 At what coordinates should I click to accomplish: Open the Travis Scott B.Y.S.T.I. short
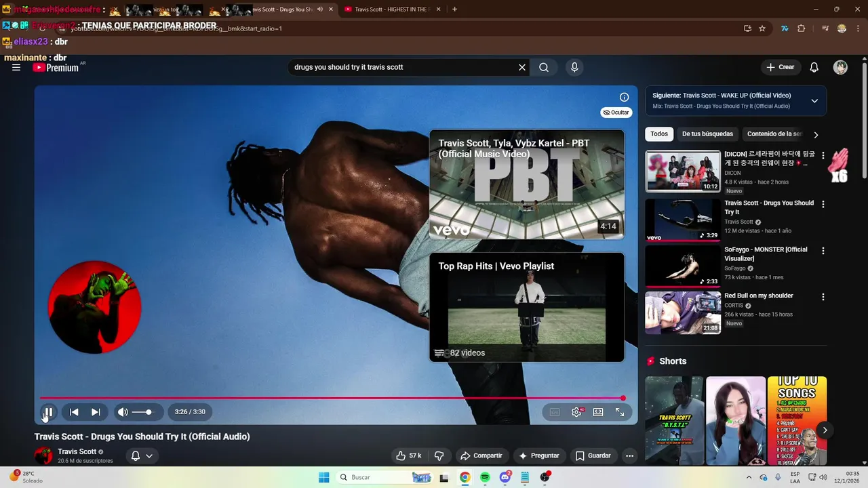tap(674, 421)
